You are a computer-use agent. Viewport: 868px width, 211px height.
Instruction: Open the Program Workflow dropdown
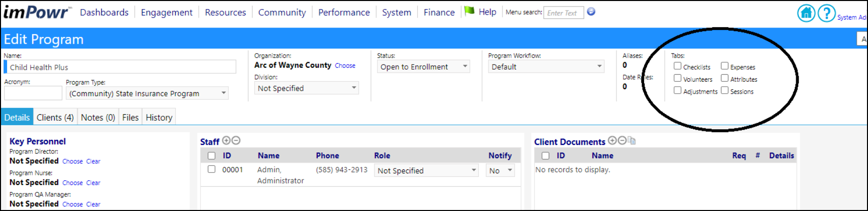tap(546, 67)
